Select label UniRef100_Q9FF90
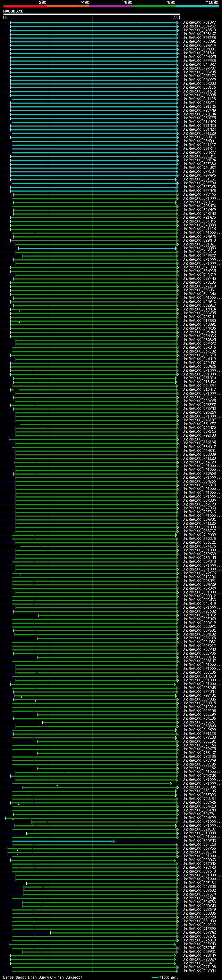The image size is (222, 980). (x=199, y=183)
